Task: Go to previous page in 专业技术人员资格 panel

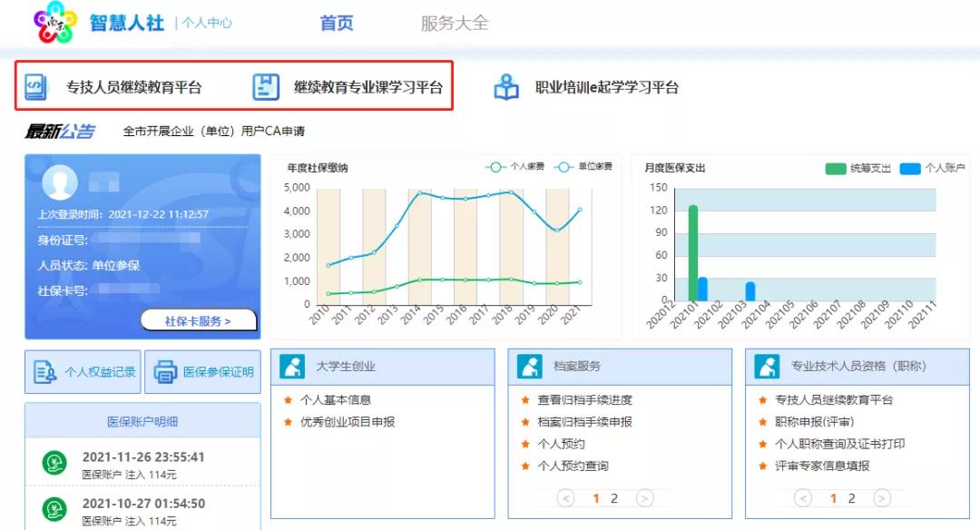Action: [x=803, y=498]
